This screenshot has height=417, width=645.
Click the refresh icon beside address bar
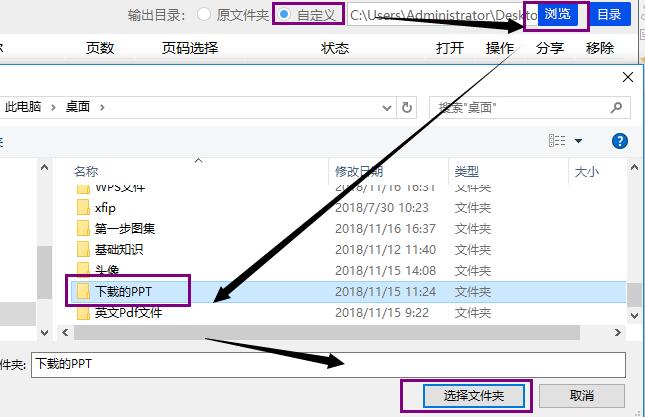(406, 108)
